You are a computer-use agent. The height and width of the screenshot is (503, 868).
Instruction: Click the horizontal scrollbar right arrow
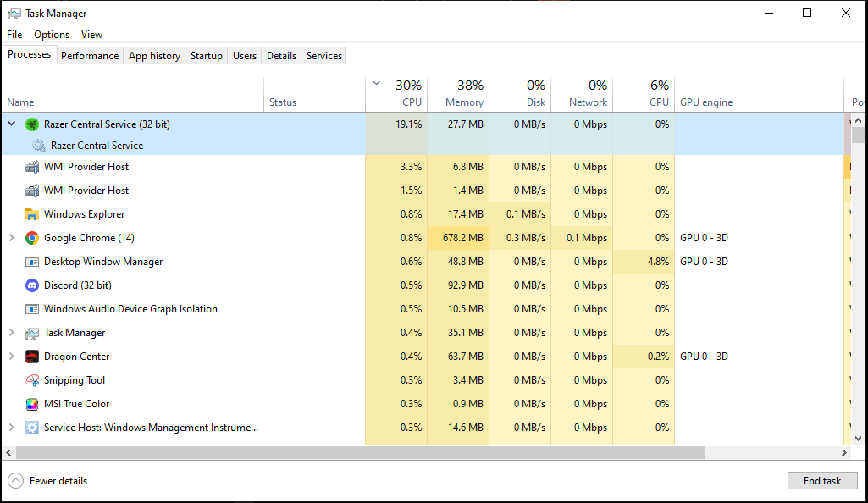pyautogui.click(x=843, y=453)
